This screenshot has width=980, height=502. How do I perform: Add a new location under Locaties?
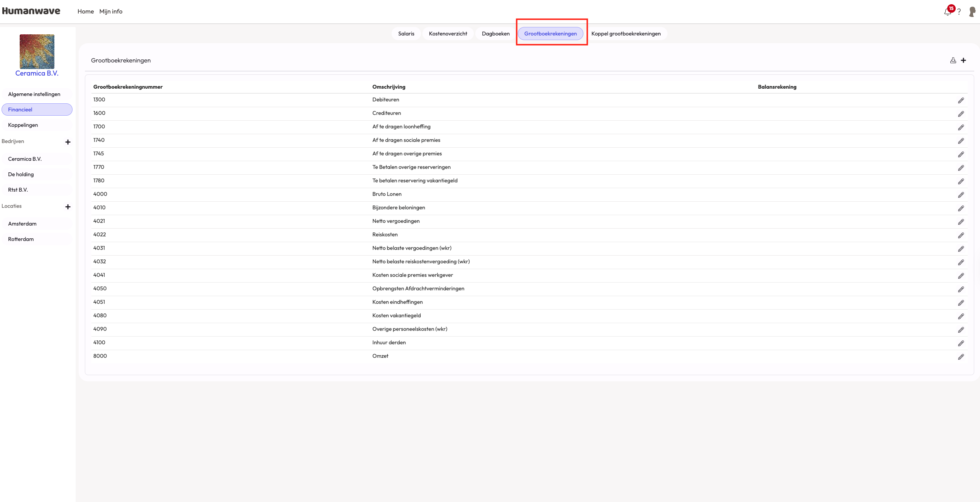pos(68,207)
